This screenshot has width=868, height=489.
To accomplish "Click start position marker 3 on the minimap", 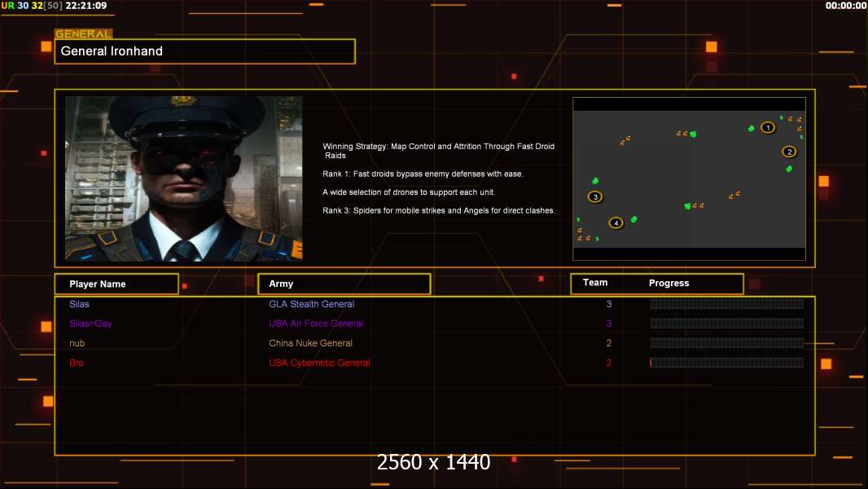I will 595,196.
